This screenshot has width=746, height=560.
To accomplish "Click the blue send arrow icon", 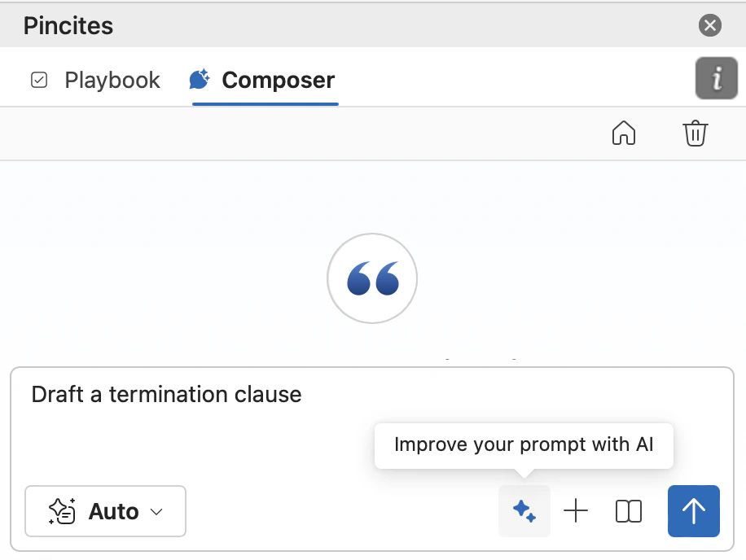I will tap(693, 511).
